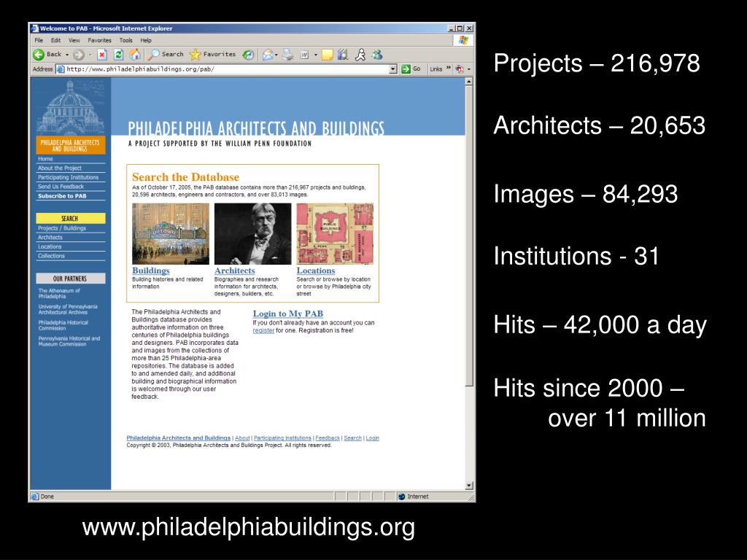747x560 pixels.
Task: Click the Locations heading under map
Action: pyautogui.click(x=315, y=271)
